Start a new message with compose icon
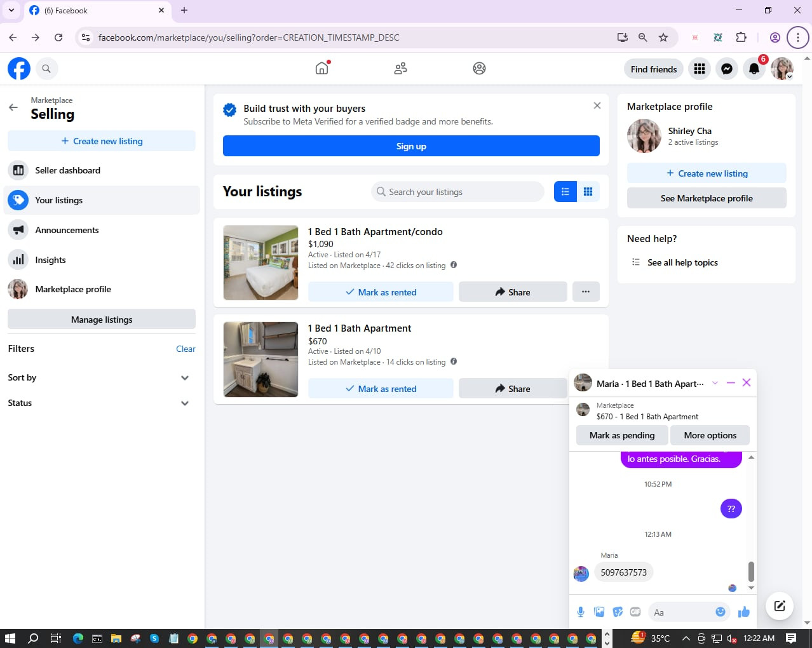Screen dimensions: 812x648 coord(780,605)
